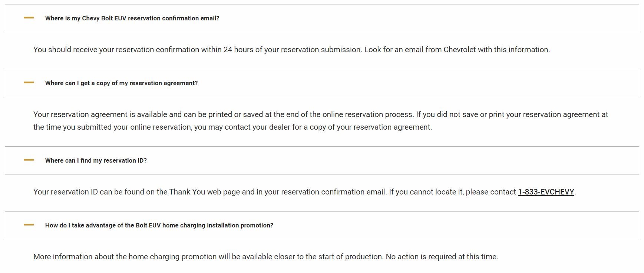Click minus icon beside reservation agreement question
644x273 pixels.
click(x=29, y=83)
